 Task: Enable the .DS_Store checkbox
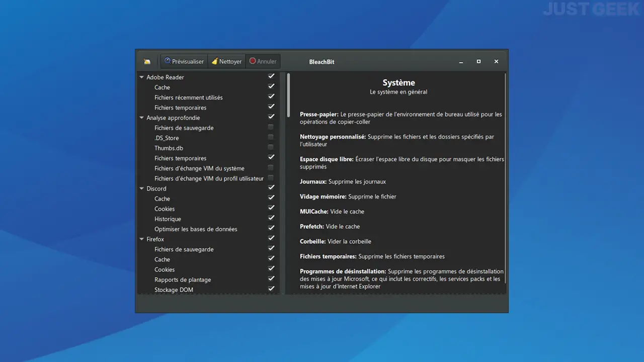(x=271, y=137)
